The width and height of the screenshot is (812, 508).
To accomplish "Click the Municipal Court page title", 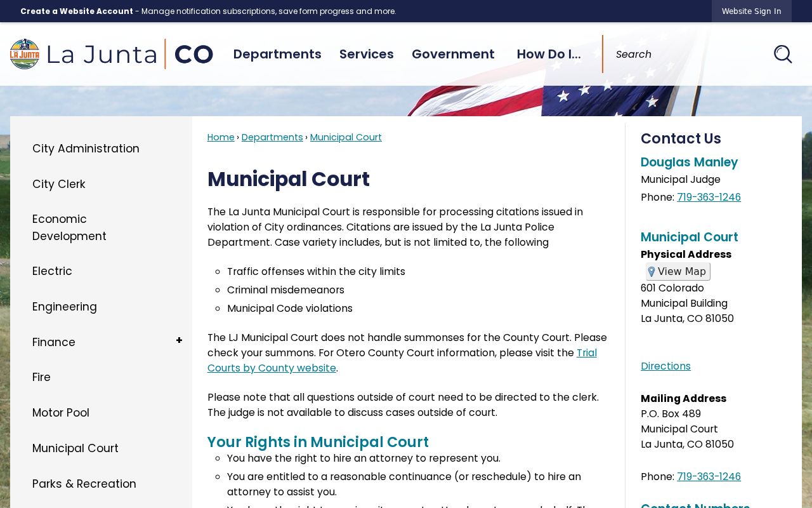I will coord(289,180).
